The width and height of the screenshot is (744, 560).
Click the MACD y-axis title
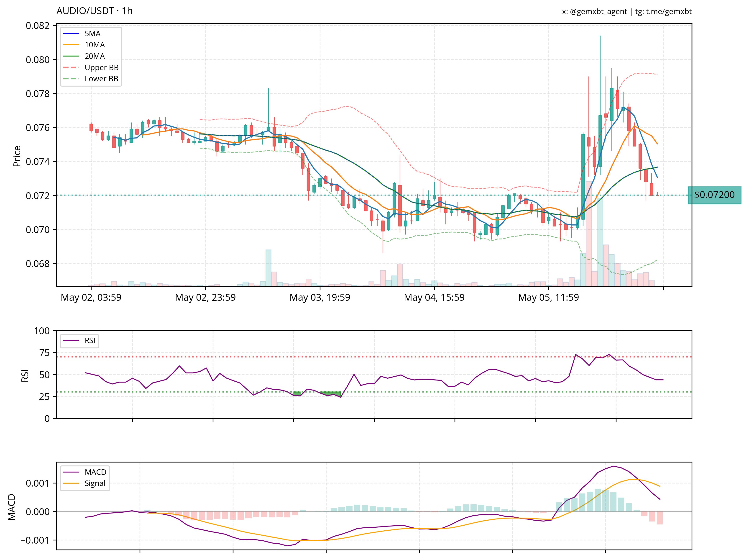click(x=12, y=507)
